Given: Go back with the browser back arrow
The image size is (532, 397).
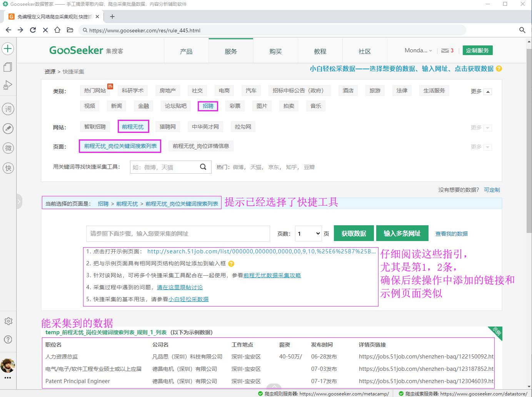Looking at the screenshot, I should coord(8,30).
